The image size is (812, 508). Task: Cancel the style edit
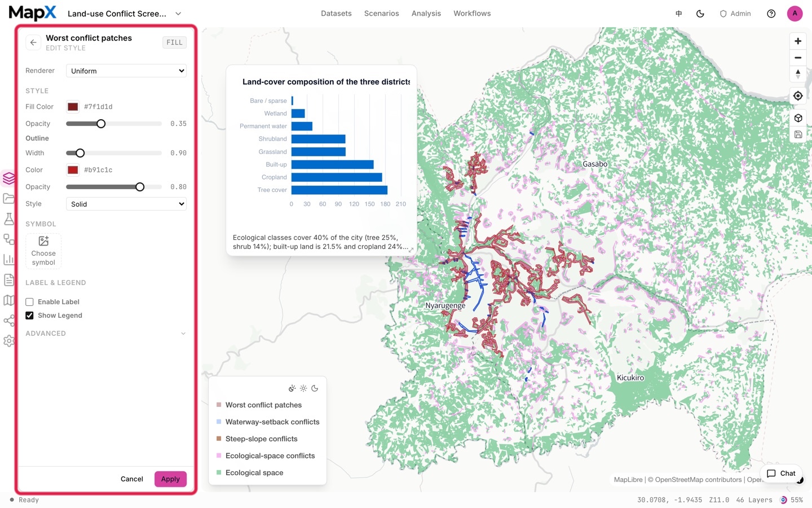[x=132, y=479]
